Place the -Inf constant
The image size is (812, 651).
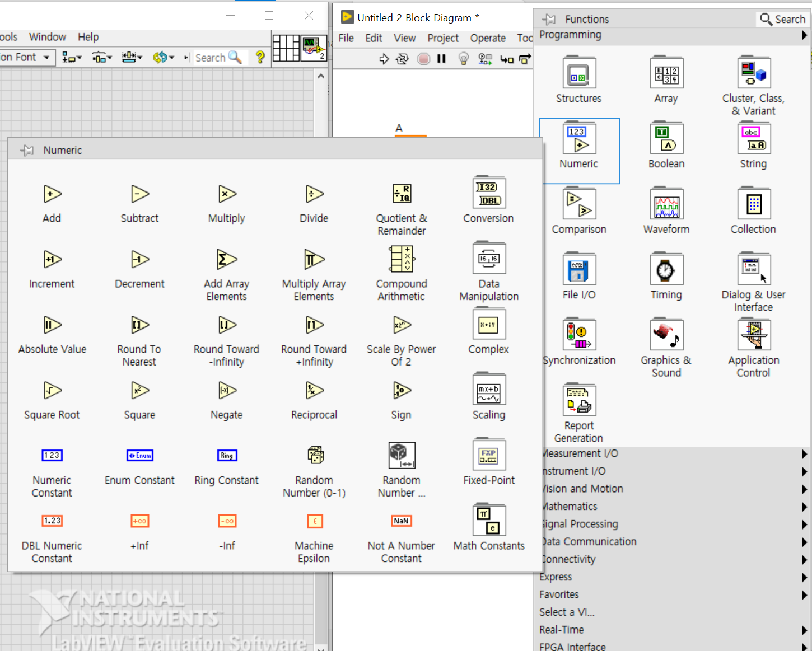pos(227,521)
